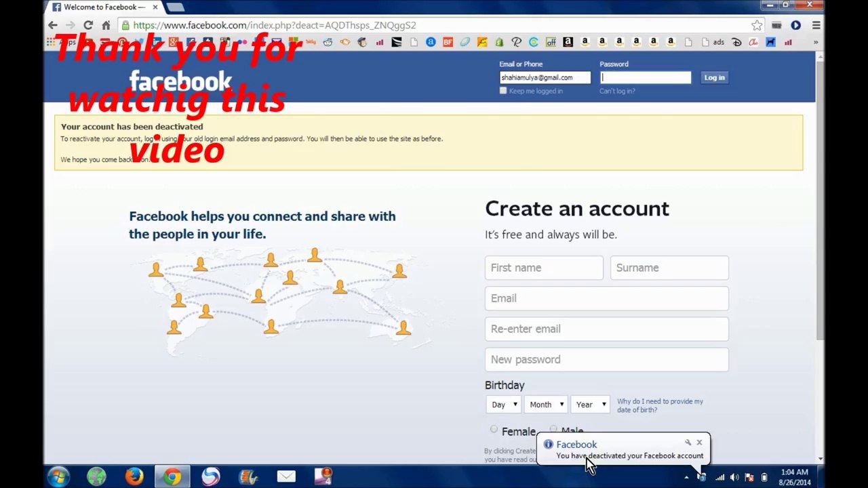Click the Apps grid icon in bookmarks bar

pos(51,42)
